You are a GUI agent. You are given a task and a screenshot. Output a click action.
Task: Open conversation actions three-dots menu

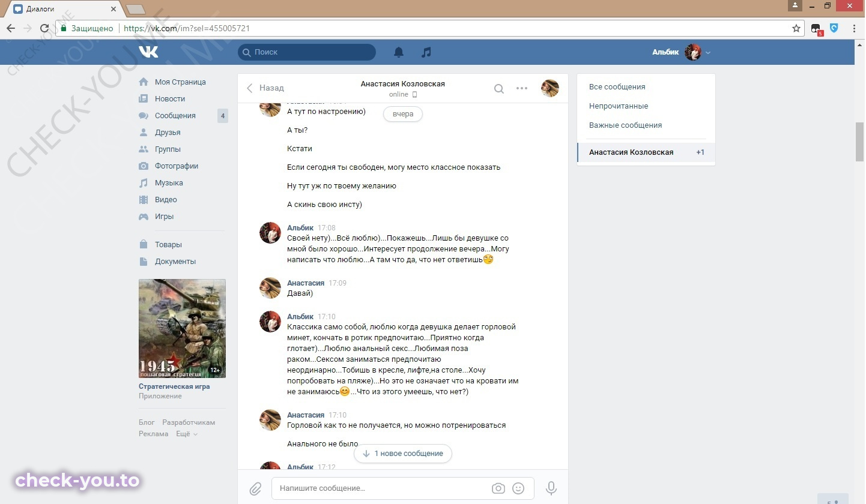pyautogui.click(x=522, y=88)
